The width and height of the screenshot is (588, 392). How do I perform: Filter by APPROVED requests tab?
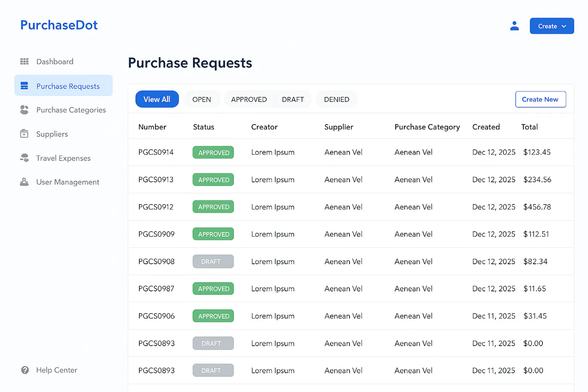(249, 99)
